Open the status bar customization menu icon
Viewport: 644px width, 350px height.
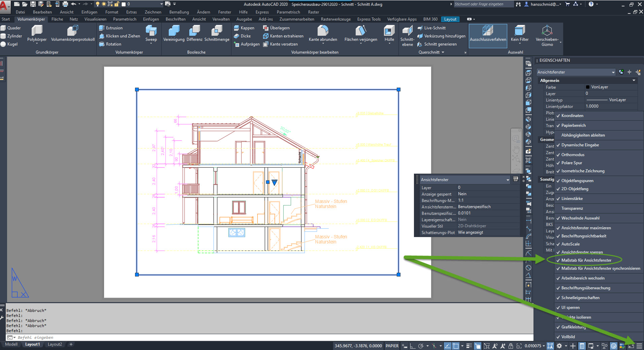click(639, 346)
